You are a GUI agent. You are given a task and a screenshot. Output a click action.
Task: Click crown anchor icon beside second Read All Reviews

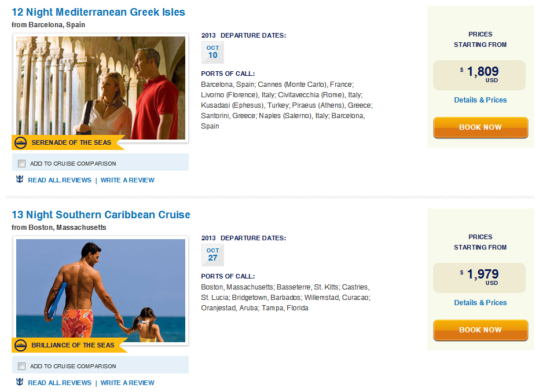[20, 382]
